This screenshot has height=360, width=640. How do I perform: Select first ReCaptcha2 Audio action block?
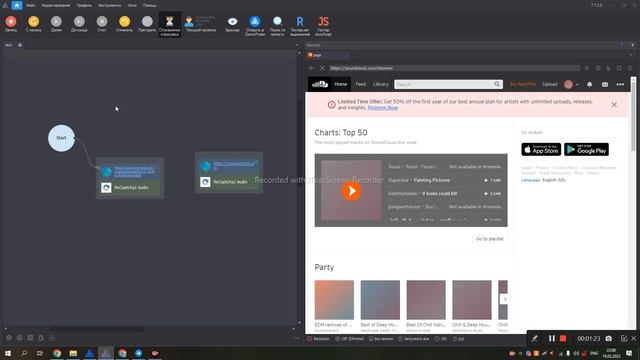[130, 187]
